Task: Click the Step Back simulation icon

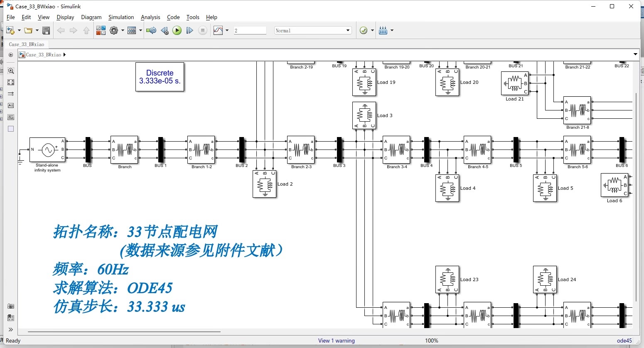Action: pos(164,30)
